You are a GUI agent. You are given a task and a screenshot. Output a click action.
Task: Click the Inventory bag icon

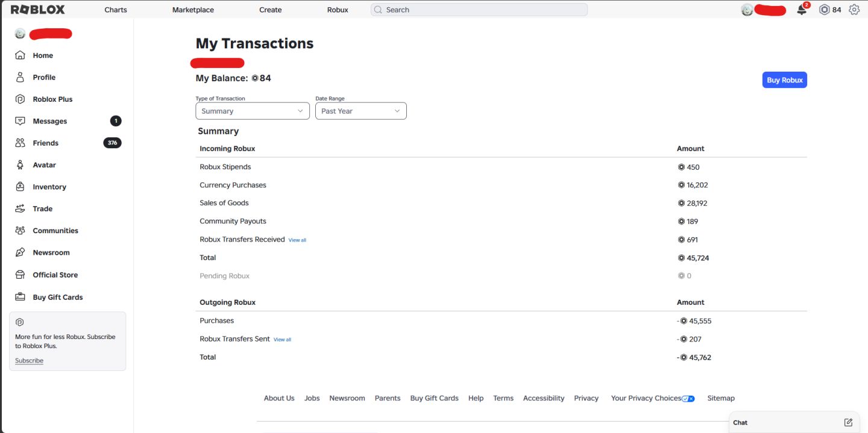coord(20,187)
